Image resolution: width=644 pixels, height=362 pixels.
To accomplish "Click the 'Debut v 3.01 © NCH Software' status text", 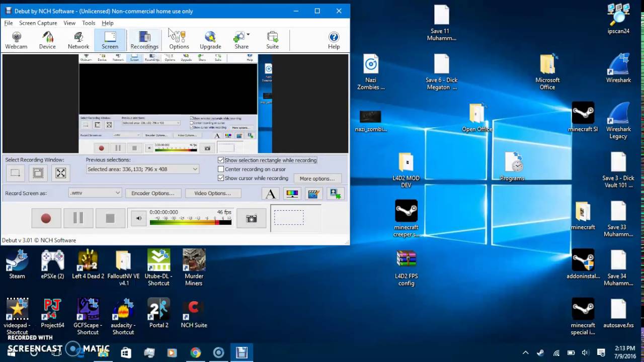I will click(x=39, y=240).
